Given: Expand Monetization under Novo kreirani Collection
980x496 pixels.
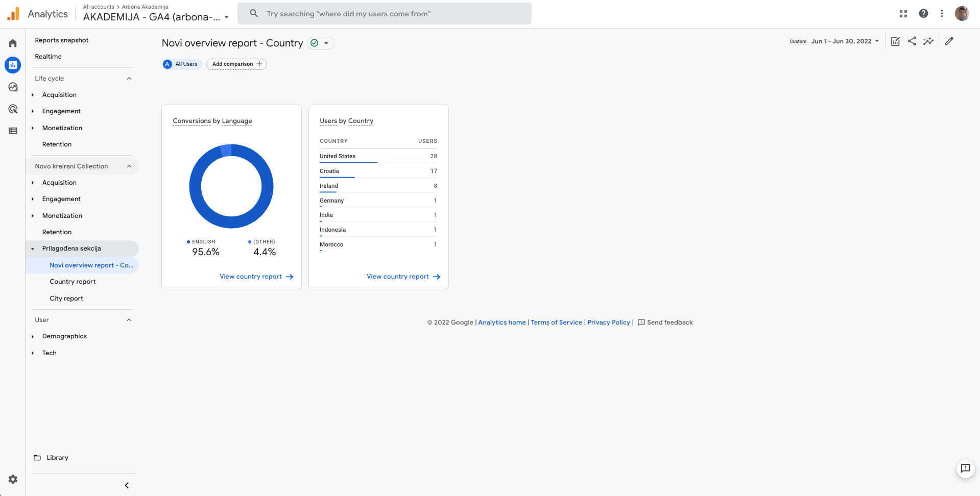Looking at the screenshot, I should pos(33,216).
